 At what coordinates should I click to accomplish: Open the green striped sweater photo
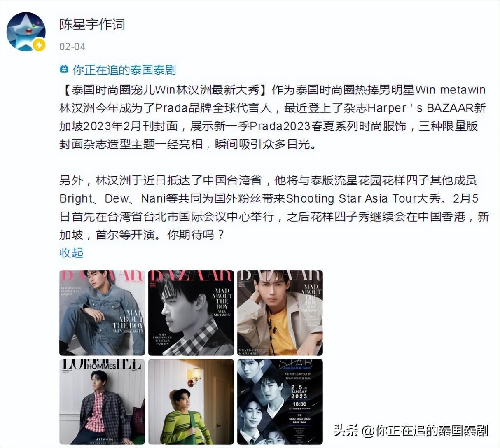pos(191,401)
